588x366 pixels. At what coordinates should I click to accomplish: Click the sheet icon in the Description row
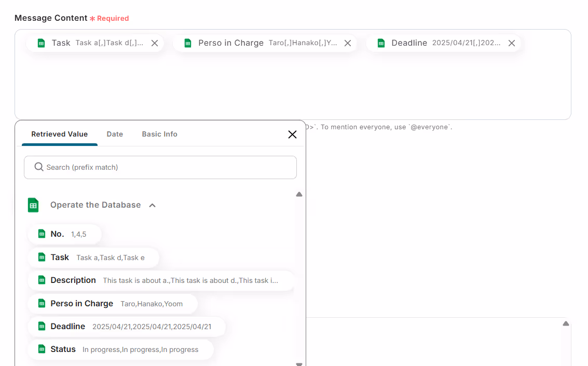[x=42, y=280]
